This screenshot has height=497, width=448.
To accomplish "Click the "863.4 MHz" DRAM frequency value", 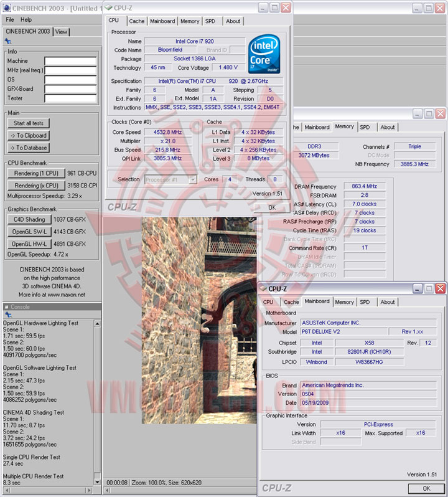I will point(365,186).
